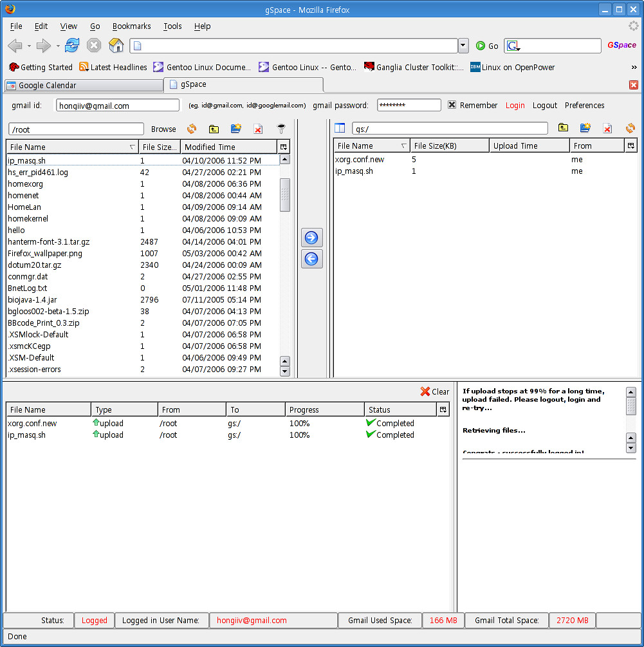644x647 pixels.
Task: Click the local file list scrollbar thumb
Action: [284, 195]
